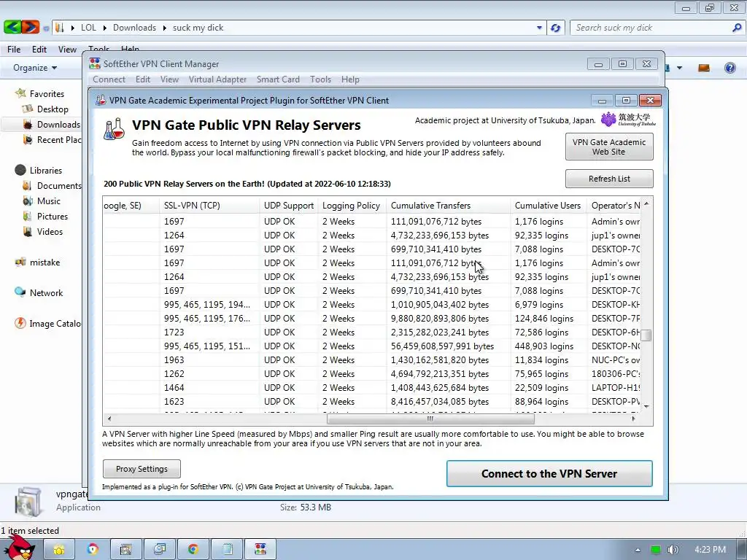Click the refresh icon beside address bar
747x560 pixels.
555,28
